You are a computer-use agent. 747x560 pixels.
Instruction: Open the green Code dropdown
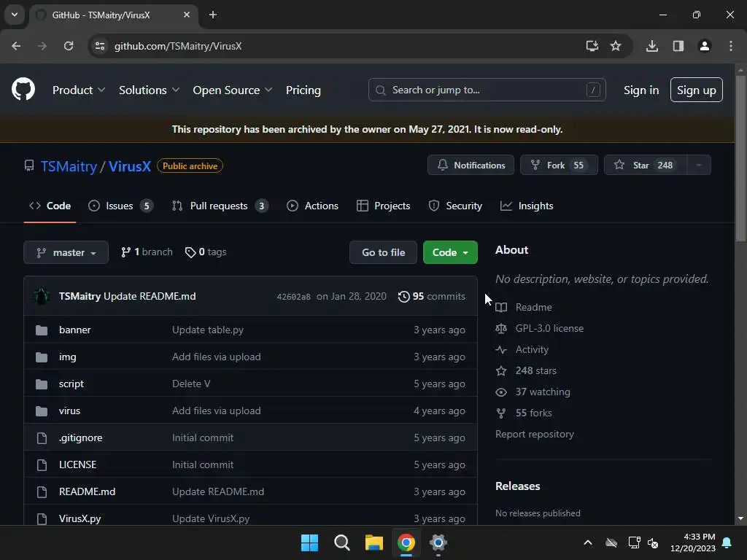(x=450, y=252)
